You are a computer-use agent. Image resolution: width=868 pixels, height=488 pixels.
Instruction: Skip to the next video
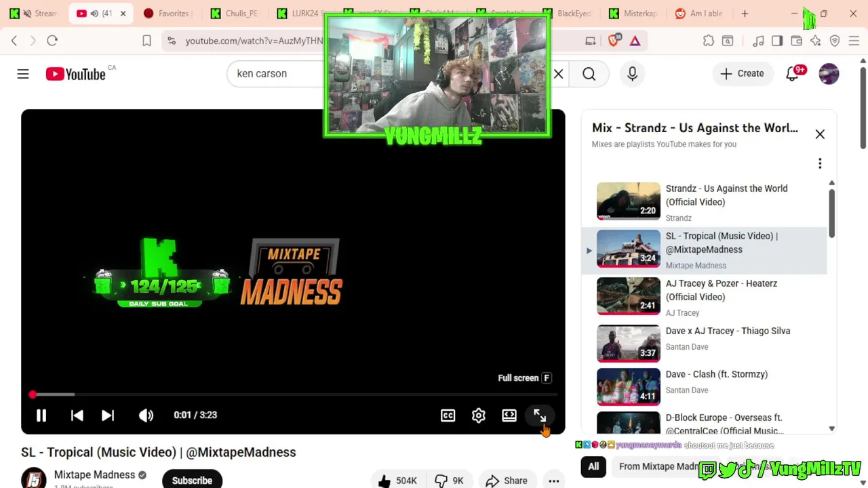click(108, 415)
